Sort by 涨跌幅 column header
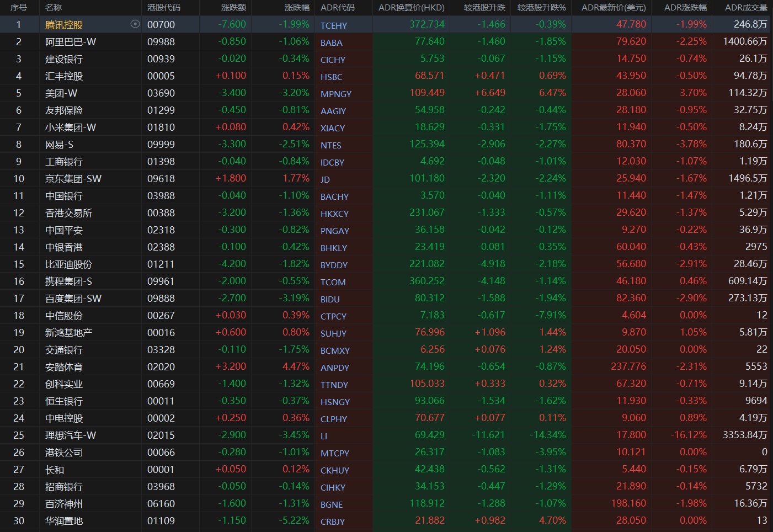773x532 pixels. (x=297, y=8)
